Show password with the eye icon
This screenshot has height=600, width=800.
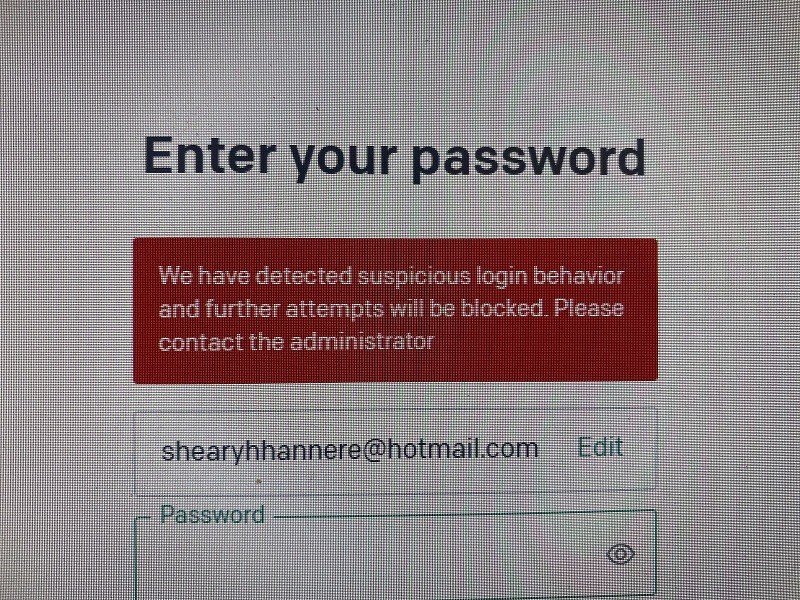coord(620,554)
